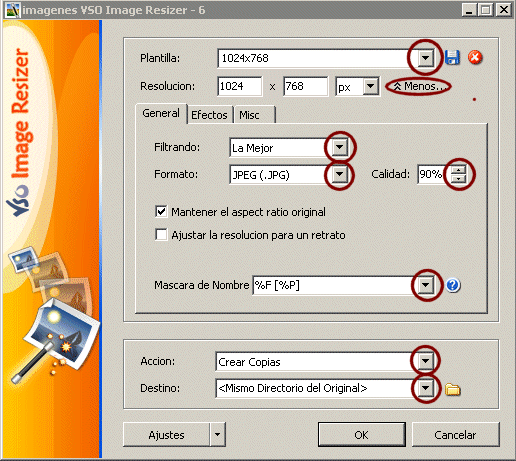
Task: Enable Ajustar la resolucion para un retrato
Action: [x=161, y=235]
